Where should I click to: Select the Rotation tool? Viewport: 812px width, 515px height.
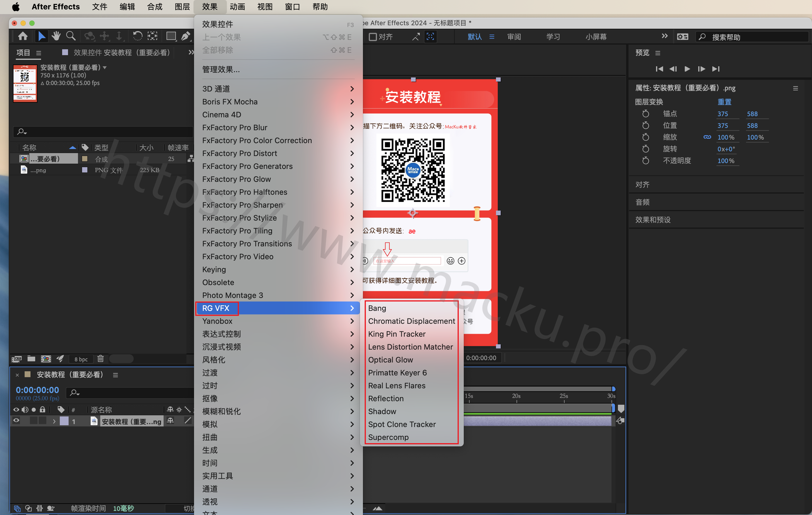pyautogui.click(x=137, y=36)
